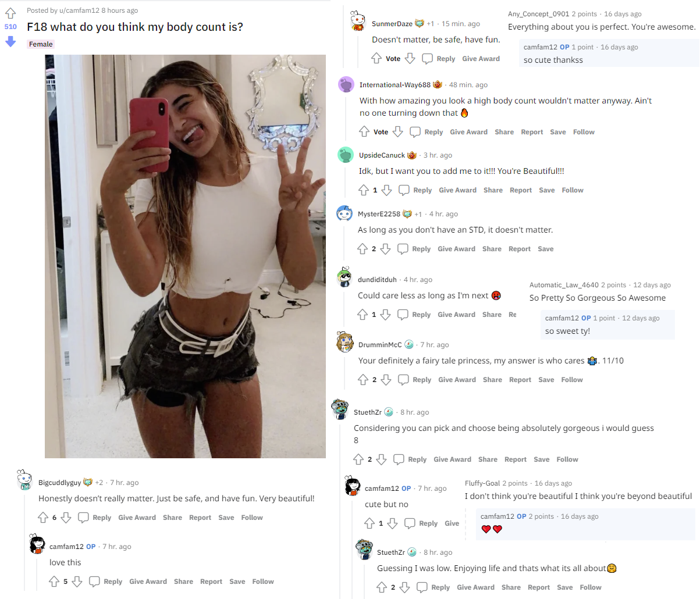The width and height of the screenshot is (700, 599).
Task: Open u/camfam12 profile link in post header
Action: [x=79, y=10]
